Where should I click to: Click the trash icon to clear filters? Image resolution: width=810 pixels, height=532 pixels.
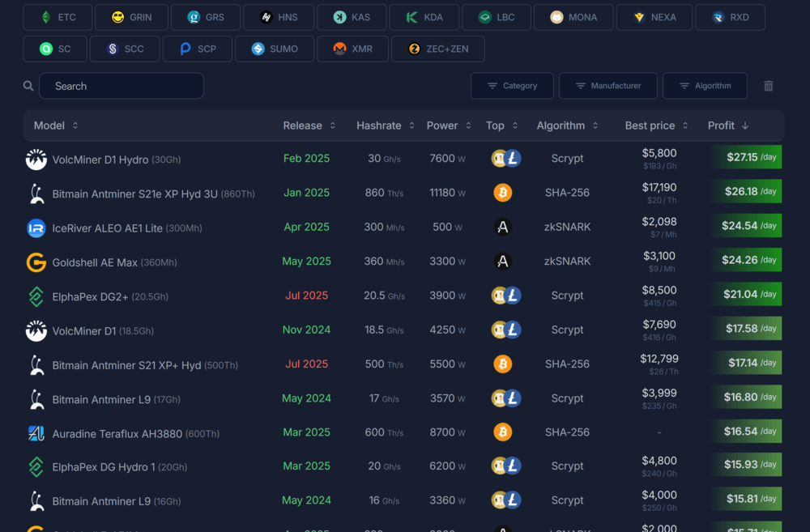(769, 86)
